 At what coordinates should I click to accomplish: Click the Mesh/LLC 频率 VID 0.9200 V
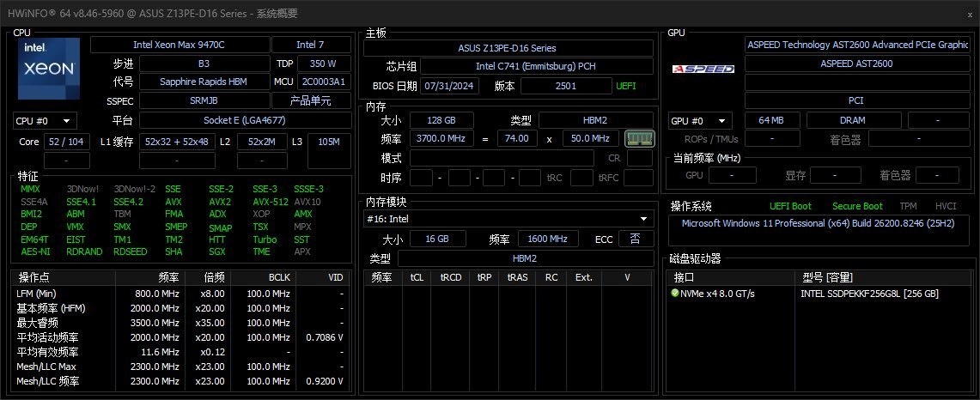[x=325, y=380]
